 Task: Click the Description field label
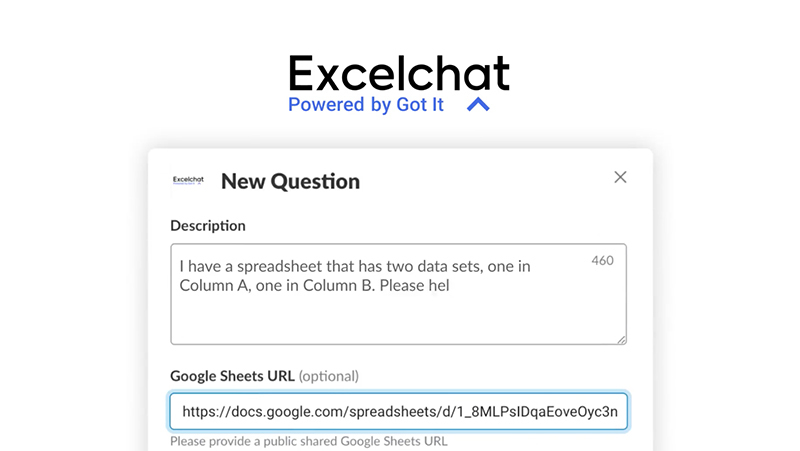(x=208, y=226)
